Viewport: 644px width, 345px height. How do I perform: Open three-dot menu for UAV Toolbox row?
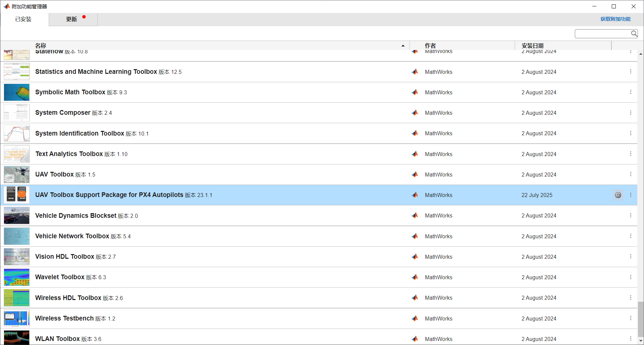click(631, 174)
